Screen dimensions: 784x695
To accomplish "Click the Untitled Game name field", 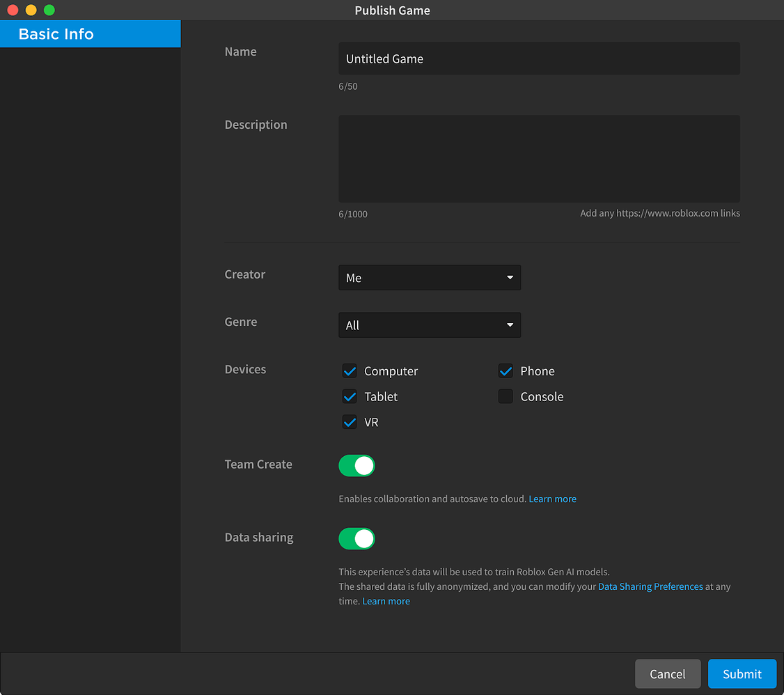I will click(538, 58).
